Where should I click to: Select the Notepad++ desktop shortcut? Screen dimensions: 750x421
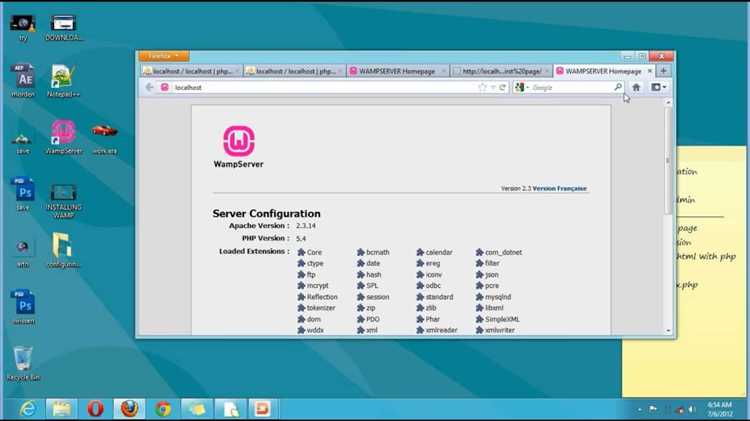[x=64, y=81]
